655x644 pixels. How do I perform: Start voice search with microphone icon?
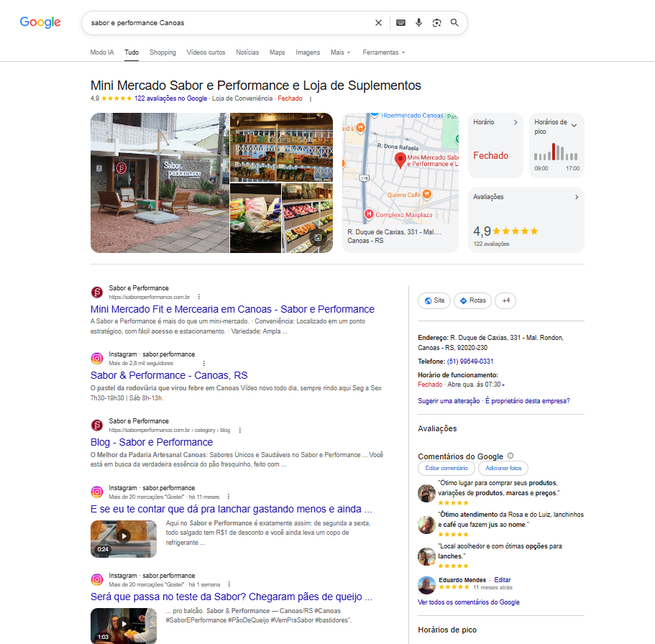[418, 23]
